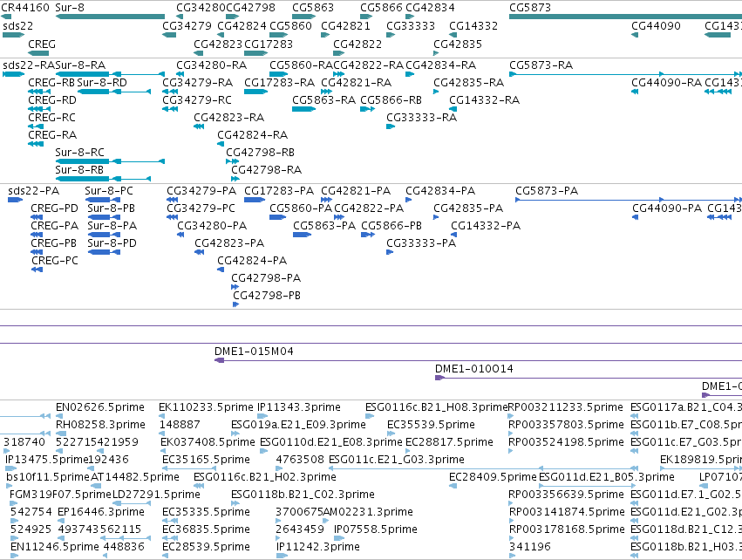Viewport: 742px width, 560px height.
Task: Click gene CG17283 label
Action: (x=269, y=44)
